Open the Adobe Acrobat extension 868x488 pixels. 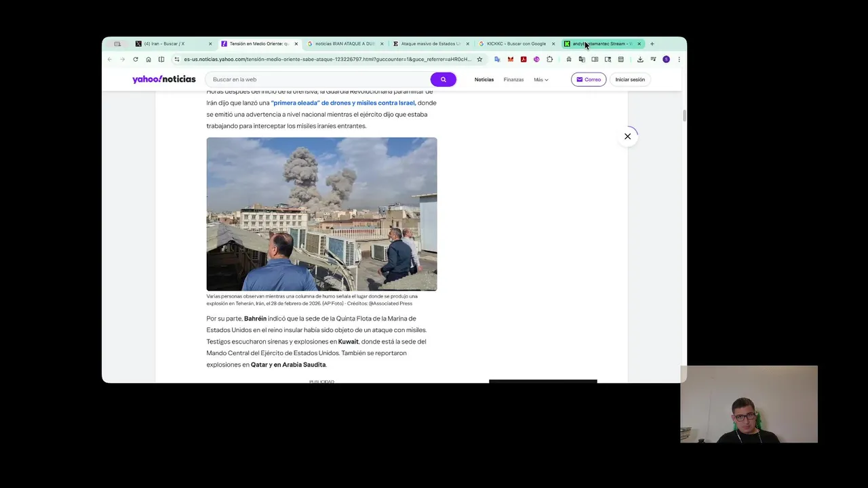(524, 59)
